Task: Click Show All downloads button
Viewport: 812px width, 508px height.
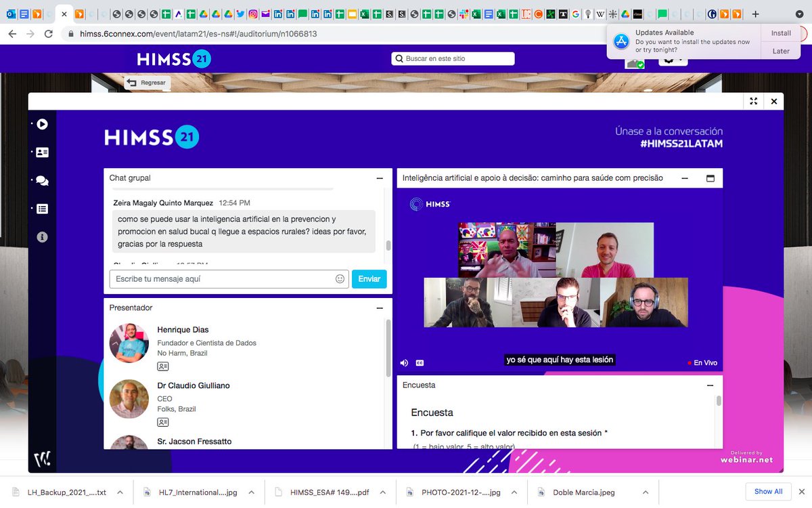Action: (769, 492)
